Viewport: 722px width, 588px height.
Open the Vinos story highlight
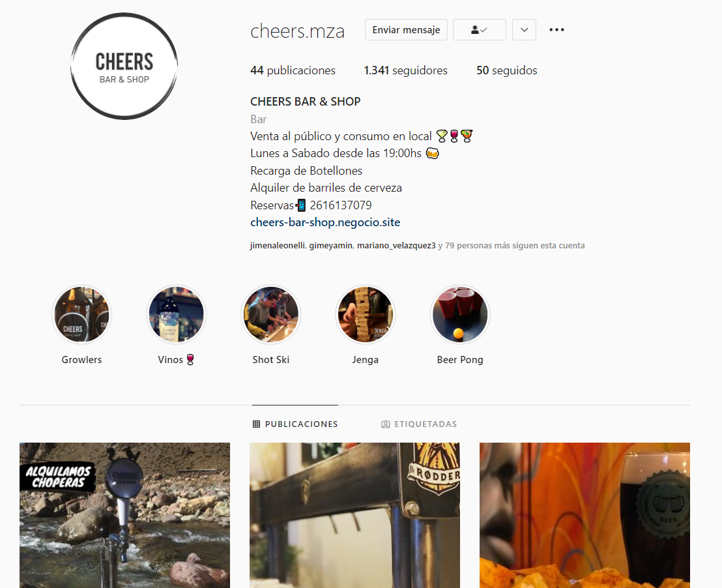pyautogui.click(x=177, y=315)
